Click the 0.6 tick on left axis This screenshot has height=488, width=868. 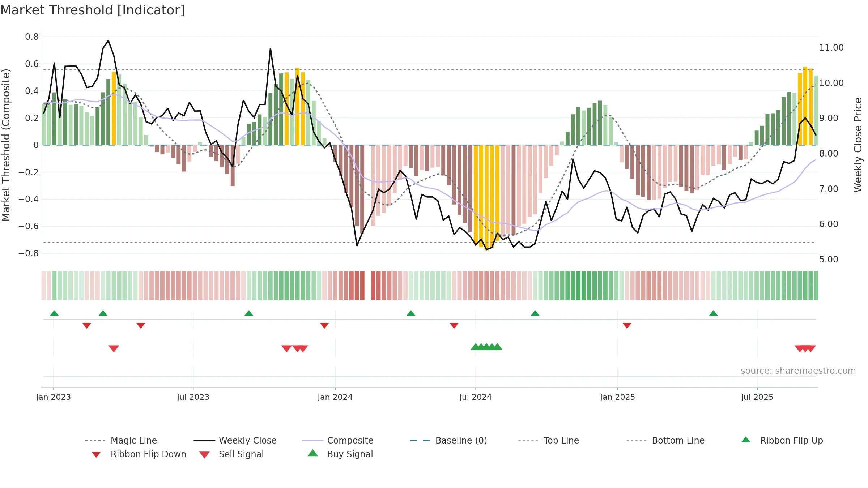tap(32, 64)
